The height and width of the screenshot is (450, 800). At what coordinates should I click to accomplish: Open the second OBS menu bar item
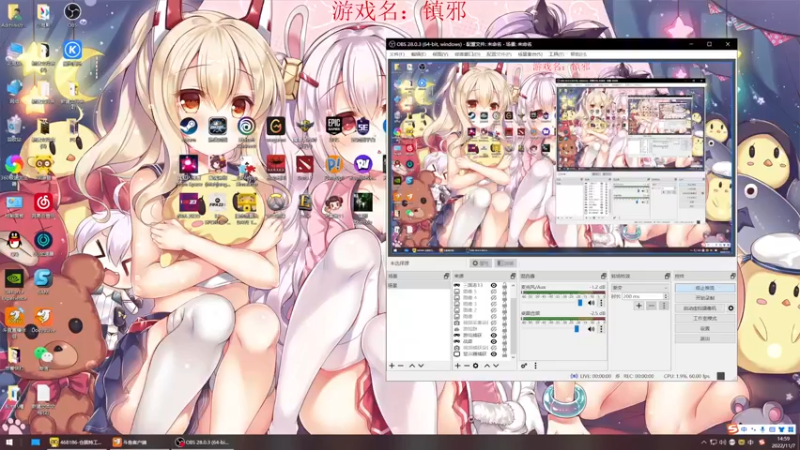[418, 54]
